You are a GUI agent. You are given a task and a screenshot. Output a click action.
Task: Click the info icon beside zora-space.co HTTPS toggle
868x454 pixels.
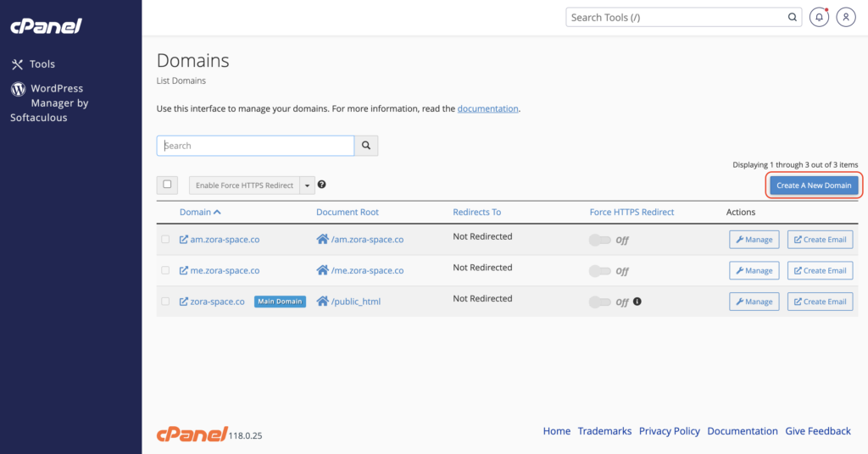click(637, 302)
